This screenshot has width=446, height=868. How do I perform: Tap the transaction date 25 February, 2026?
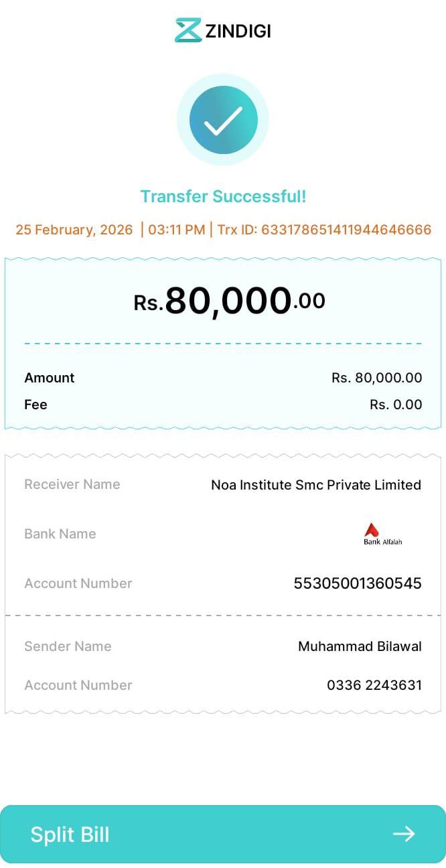(x=74, y=230)
